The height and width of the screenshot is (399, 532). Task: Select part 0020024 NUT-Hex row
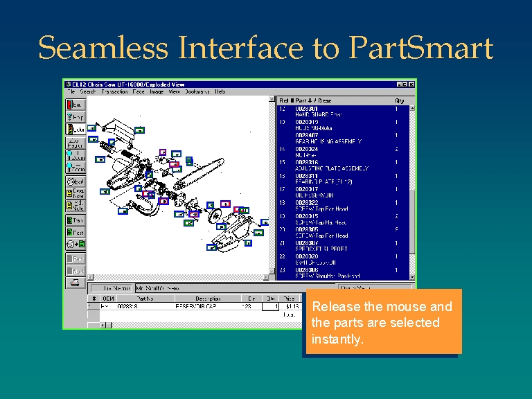[x=344, y=152]
